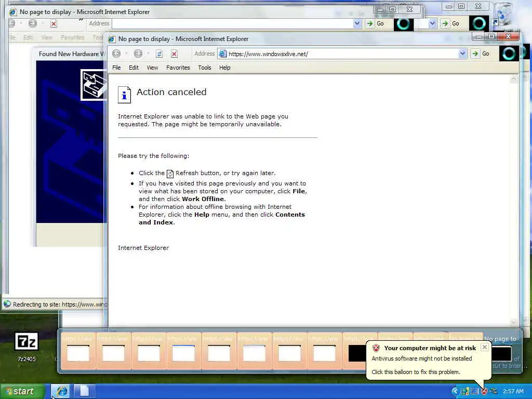
Task: Click throbber logo in rear blank-address window
Action: click(x=403, y=24)
